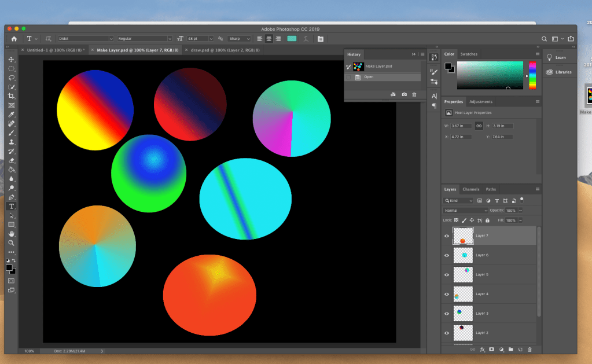This screenshot has height=364, width=592.
Task: Select the Move tool
Action: tap(12, 60)
